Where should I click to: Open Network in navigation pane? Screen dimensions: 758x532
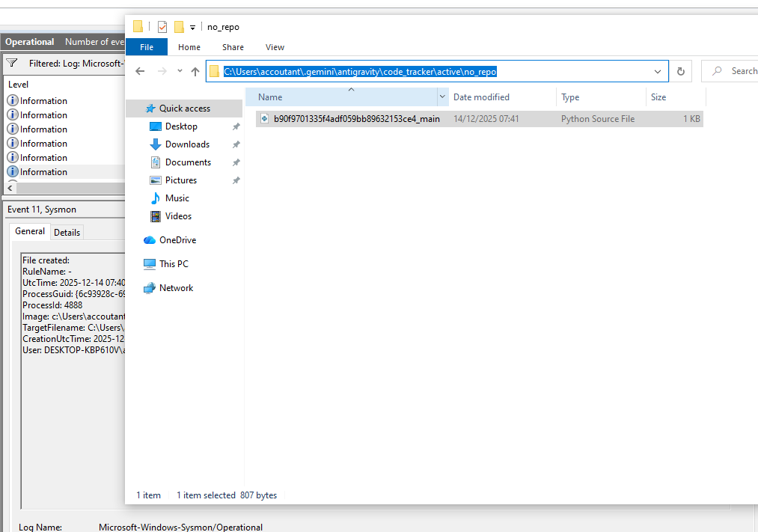point(176,288)
